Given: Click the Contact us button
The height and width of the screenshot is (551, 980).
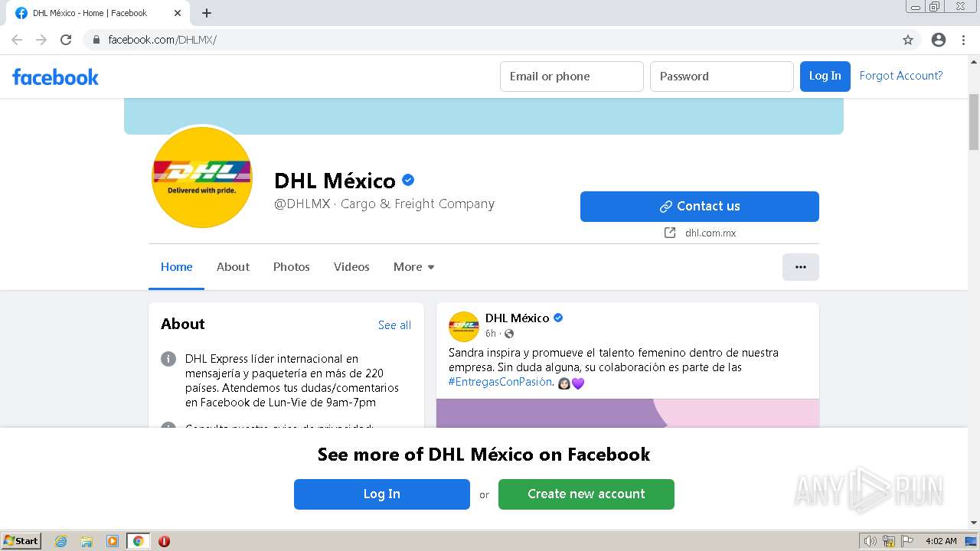Looking at the screenshot, I should [x=700, y=207].
